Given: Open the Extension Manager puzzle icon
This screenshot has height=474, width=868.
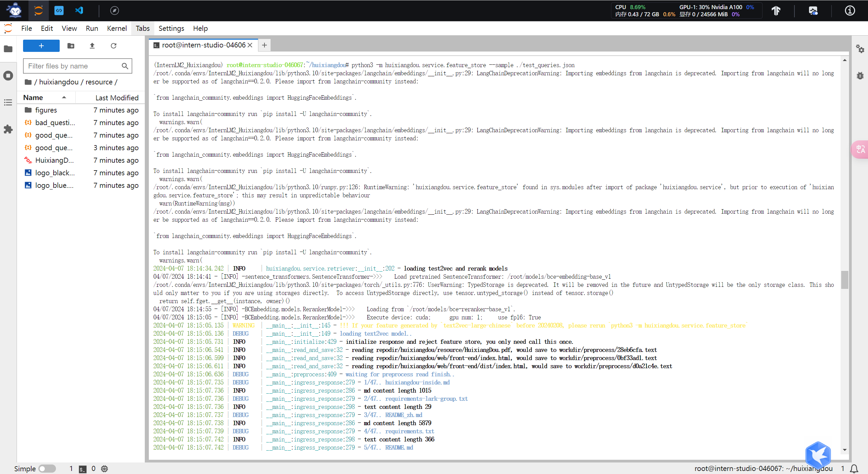Looking at the screenshot, I should pos(8,129).
